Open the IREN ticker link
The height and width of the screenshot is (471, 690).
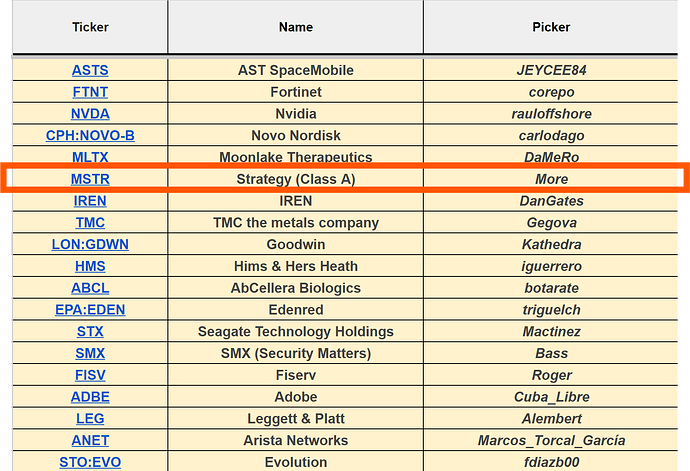click(90, 201)
